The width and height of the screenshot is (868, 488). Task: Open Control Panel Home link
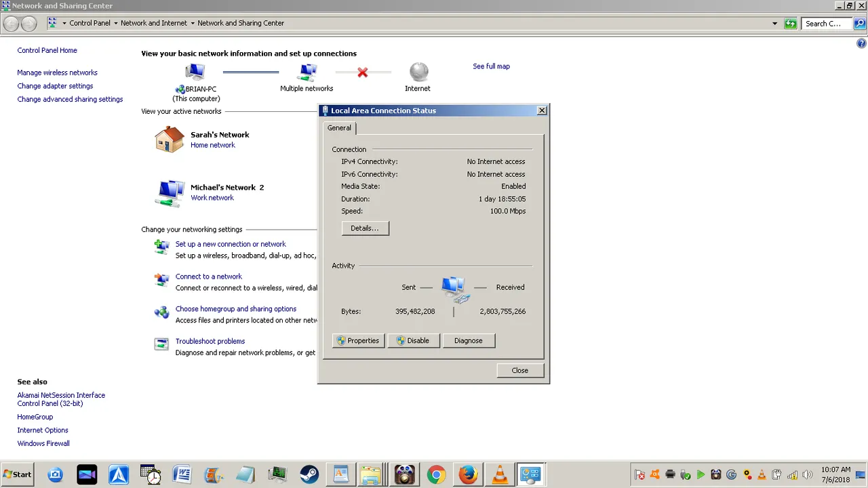[47, 50]
